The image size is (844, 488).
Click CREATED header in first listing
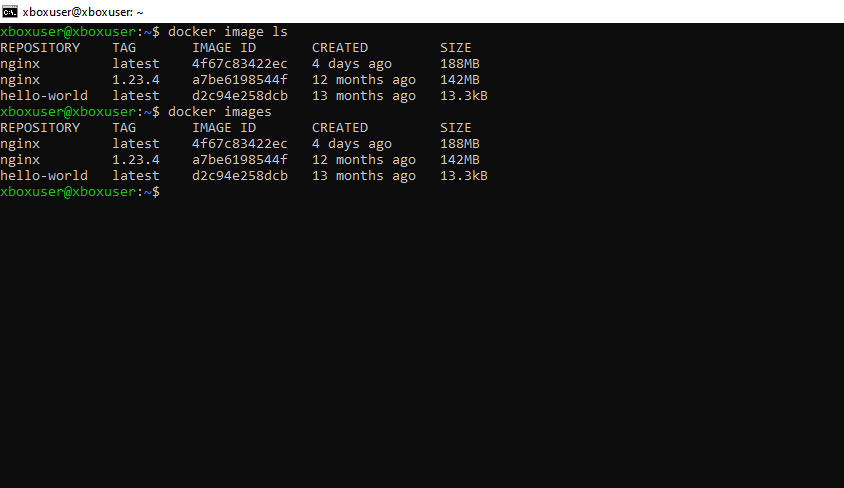(340, 47)
